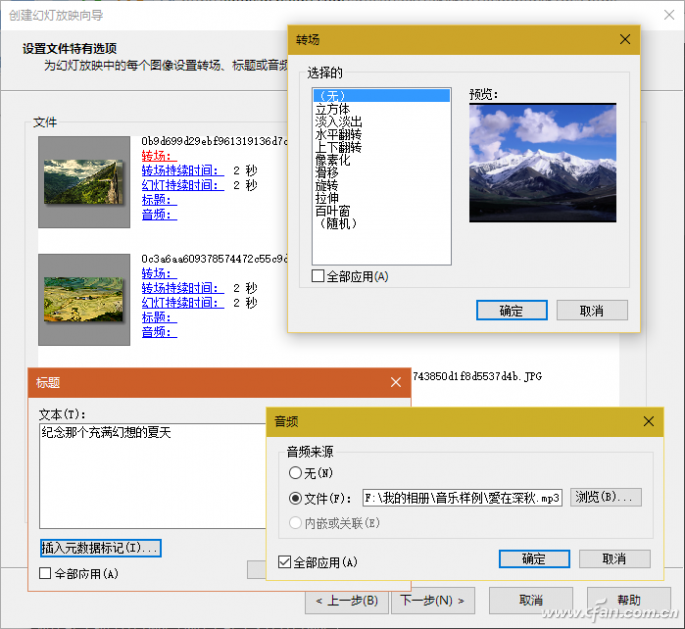Viewport: 685px width, 629px height.
Task: Pick the 拉伸 transition
Action: pyautogui.click(x=327, y=198)
